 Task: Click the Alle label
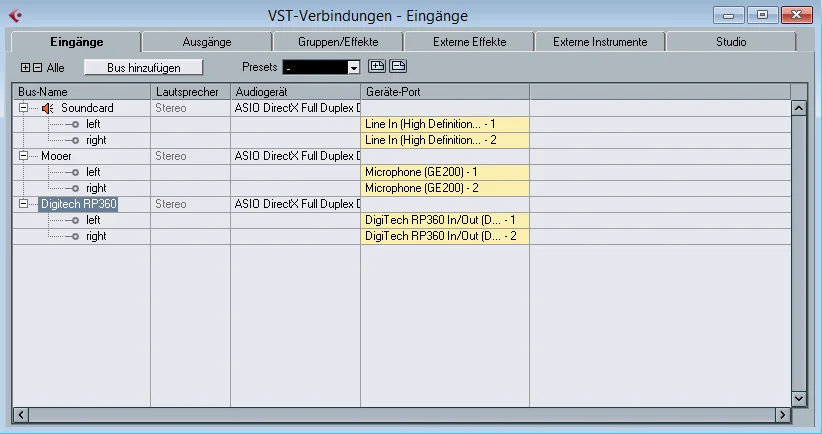tap(56, 68)
